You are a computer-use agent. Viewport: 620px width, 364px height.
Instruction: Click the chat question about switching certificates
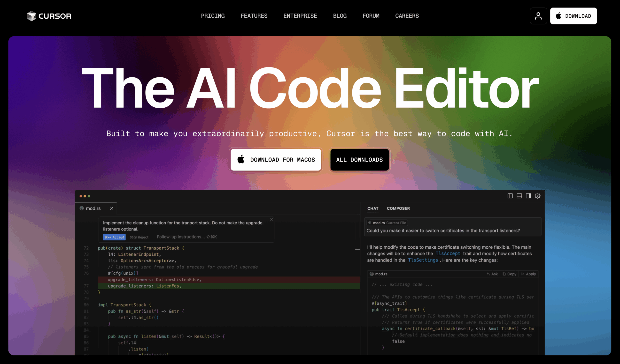[443, 231]
